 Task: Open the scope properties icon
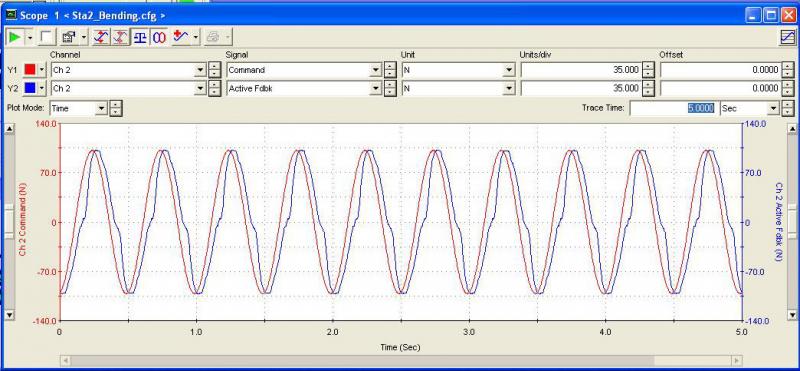[69, 37]
